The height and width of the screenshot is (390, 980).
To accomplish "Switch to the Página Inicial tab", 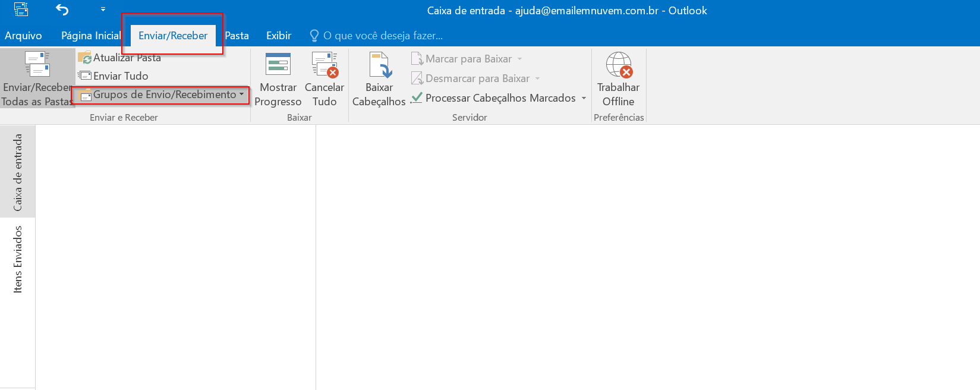I will [x=91, y=36].
